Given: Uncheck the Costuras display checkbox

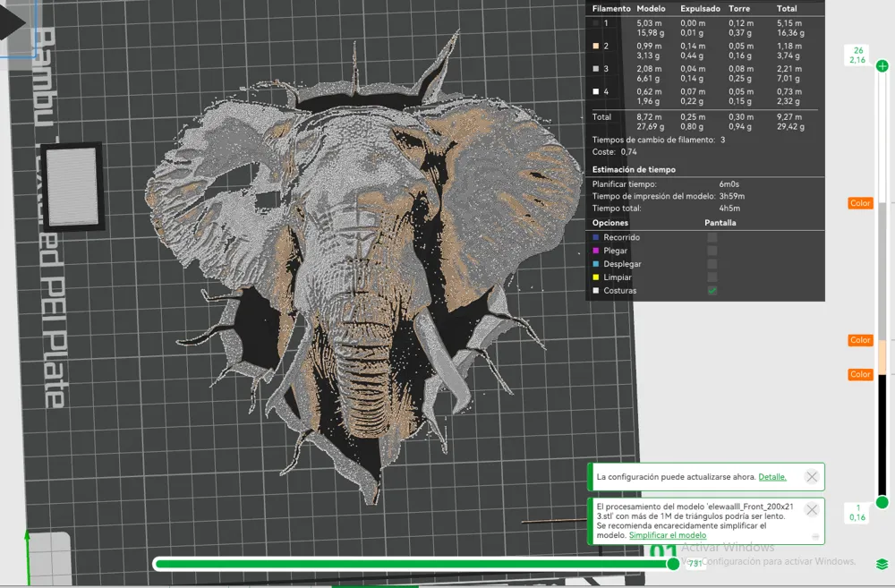Looking at the screenshot, I should (712, 290).
